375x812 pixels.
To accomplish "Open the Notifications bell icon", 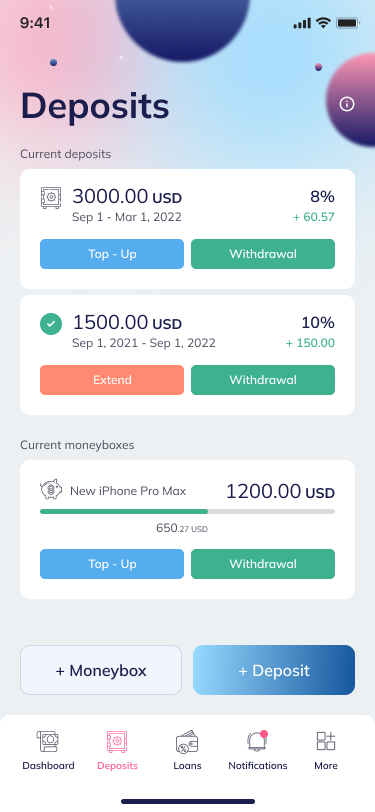I will pyautogui.click(x=257, y=742).
